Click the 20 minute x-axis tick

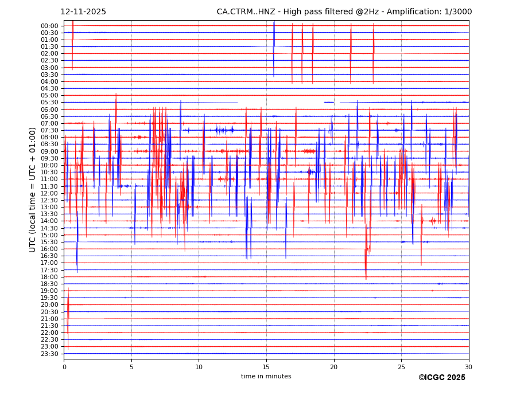333,367
